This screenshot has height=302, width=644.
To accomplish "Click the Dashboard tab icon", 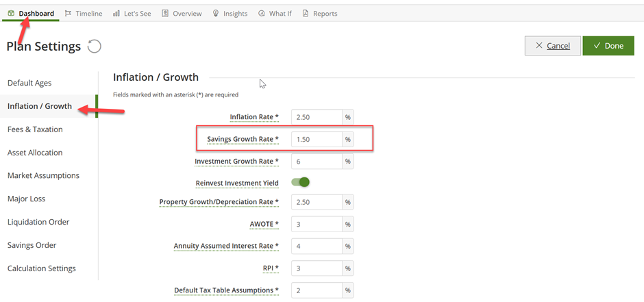I will pos(11,14).
